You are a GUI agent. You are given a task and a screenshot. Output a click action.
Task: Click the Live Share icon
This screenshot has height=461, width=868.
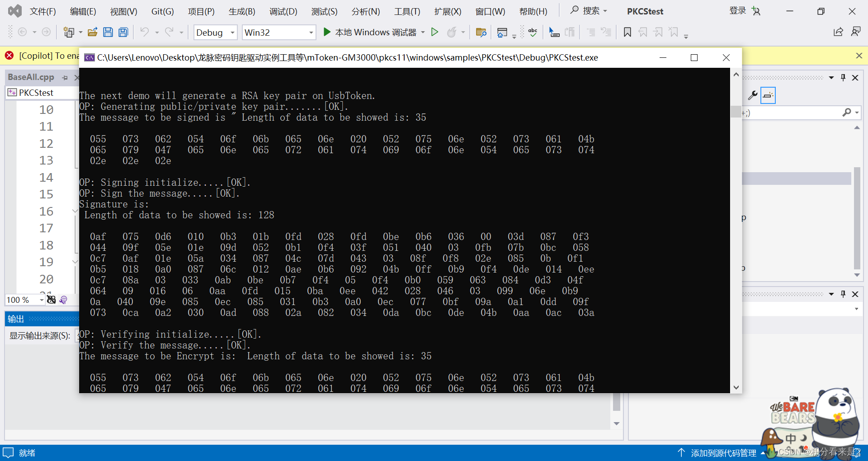click(x=838, y=32)
